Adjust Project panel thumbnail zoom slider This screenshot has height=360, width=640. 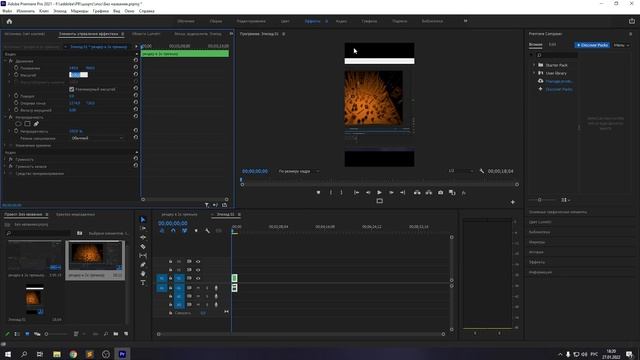46,334
